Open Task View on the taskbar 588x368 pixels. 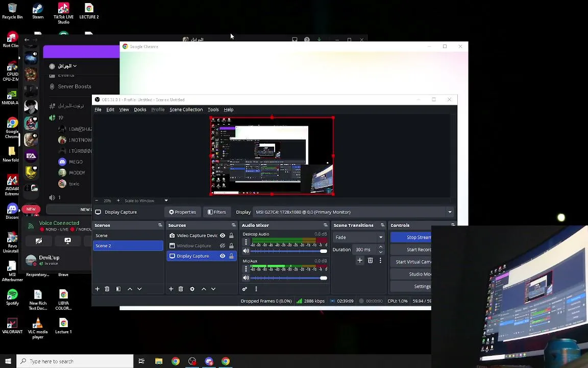pos(141,361)
